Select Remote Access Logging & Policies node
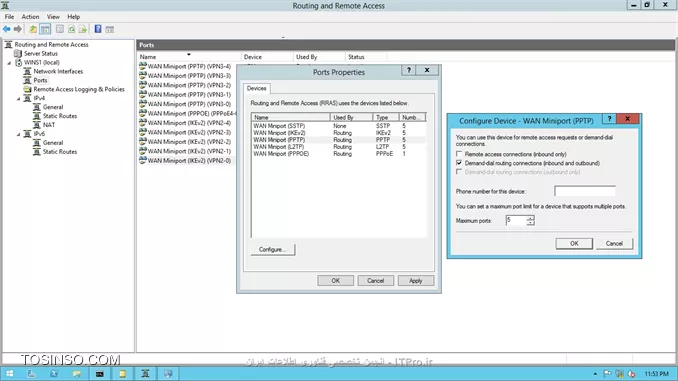 [x=79, y=89]
